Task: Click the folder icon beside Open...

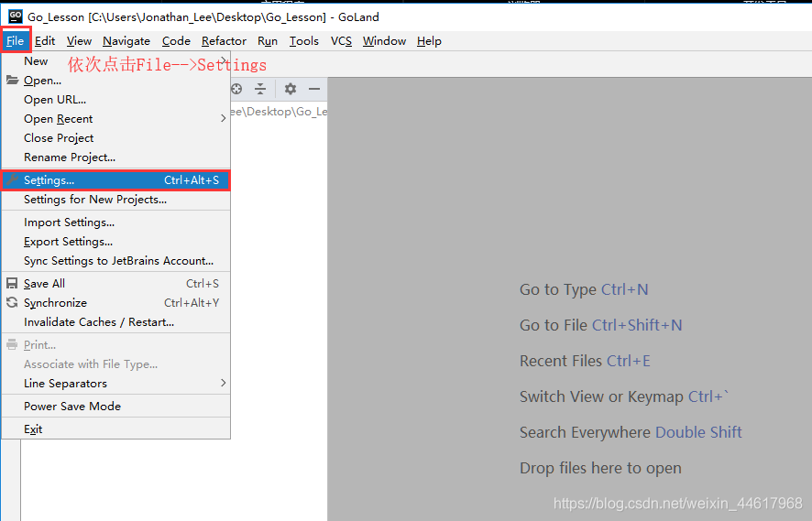Action: pyautogui.click(x=12, y=81)
